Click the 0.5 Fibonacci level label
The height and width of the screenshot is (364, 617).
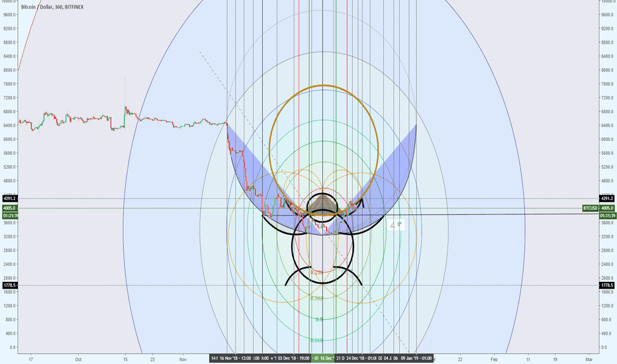(319, 319)
